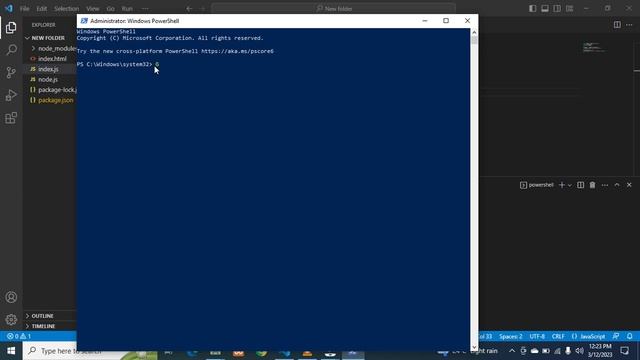
Task: Toggle the secondary side bar layout icon
Action: point(557,9)
